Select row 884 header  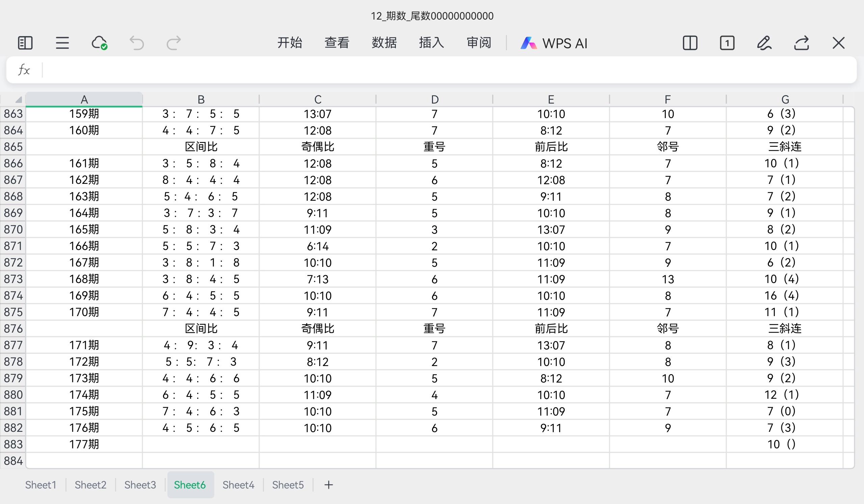point(13,461)
